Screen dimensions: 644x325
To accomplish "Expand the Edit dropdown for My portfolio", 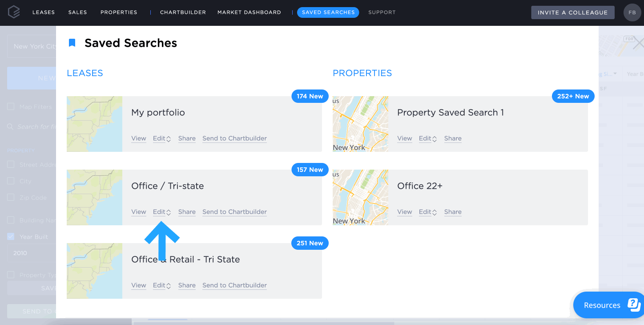I will point(162,138).
